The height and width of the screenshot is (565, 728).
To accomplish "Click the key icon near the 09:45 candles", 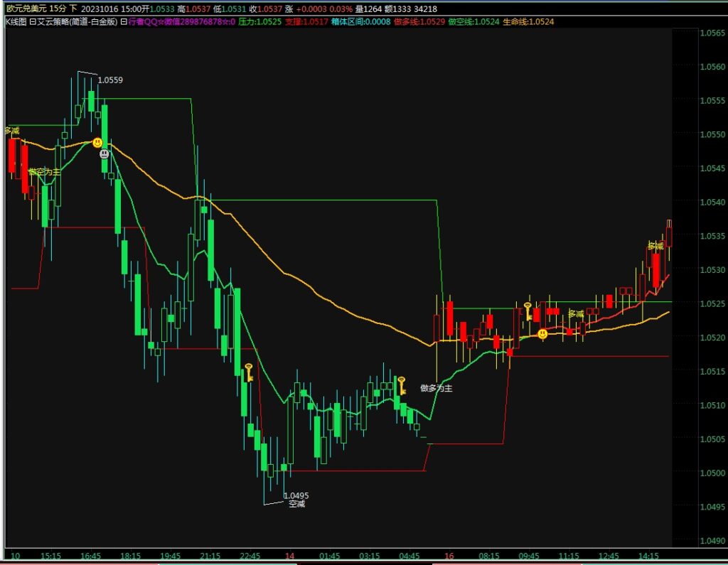I will click(528, 311).
